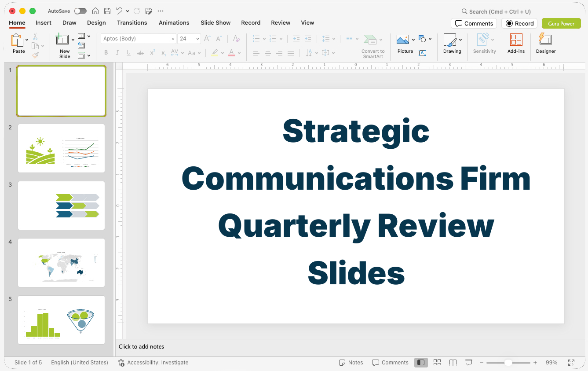This screenshot has width=588, height=371.
Task: Open the Animations tab
Action: 174,23
